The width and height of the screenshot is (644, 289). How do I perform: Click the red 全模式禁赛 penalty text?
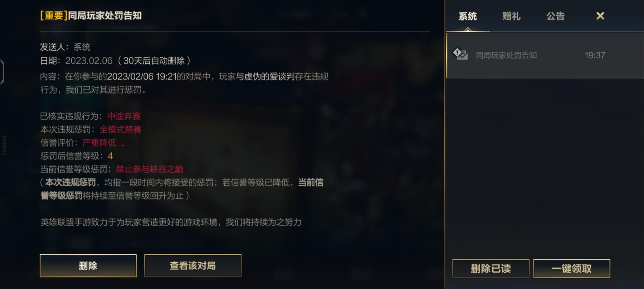(x=120, y=130)
